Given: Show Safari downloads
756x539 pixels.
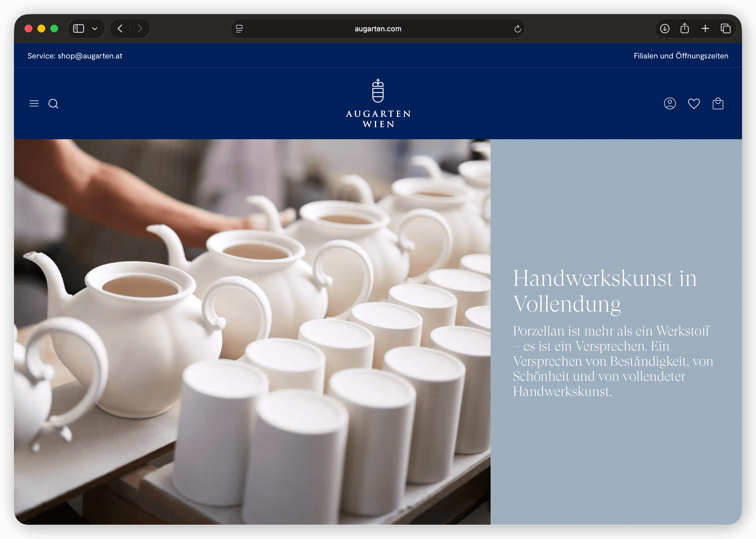Looking at the screenshot, I should coord(664,29).
